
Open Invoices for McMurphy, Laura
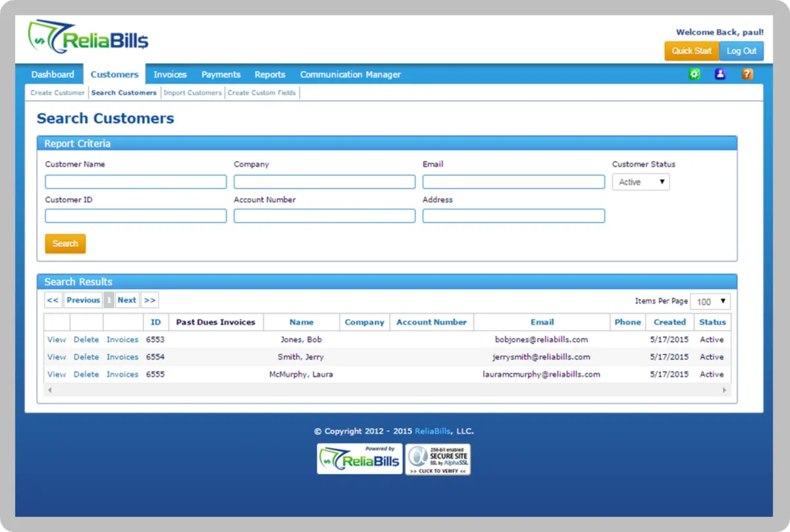click(122, 374)
